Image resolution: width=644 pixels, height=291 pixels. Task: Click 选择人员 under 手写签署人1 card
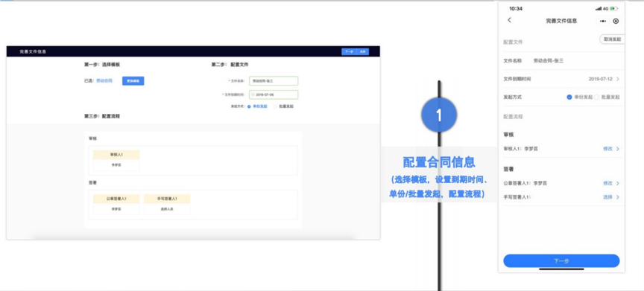(x=167, y=209)
